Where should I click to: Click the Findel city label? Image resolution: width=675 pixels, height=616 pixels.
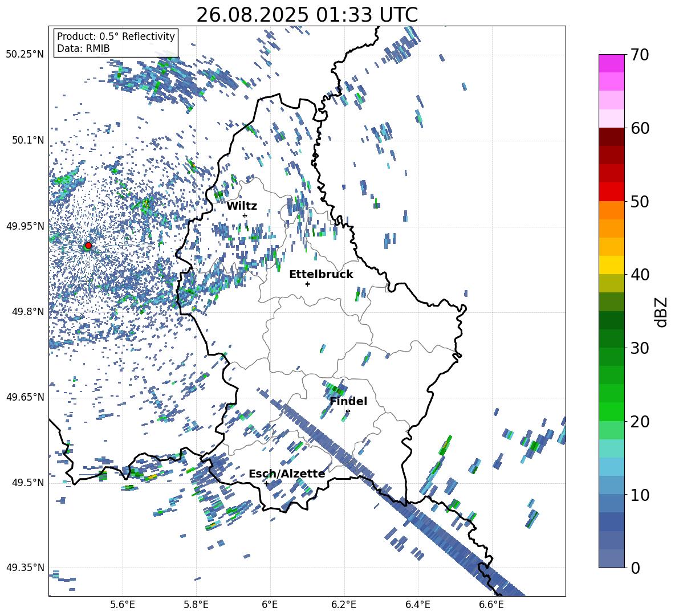pos(348,401)
